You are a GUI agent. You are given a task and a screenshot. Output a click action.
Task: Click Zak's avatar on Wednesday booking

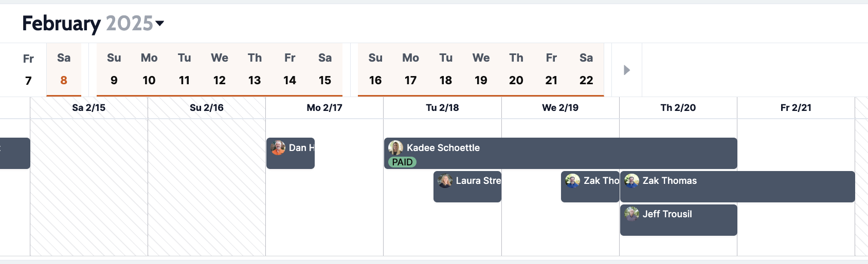tap(573, 181)
